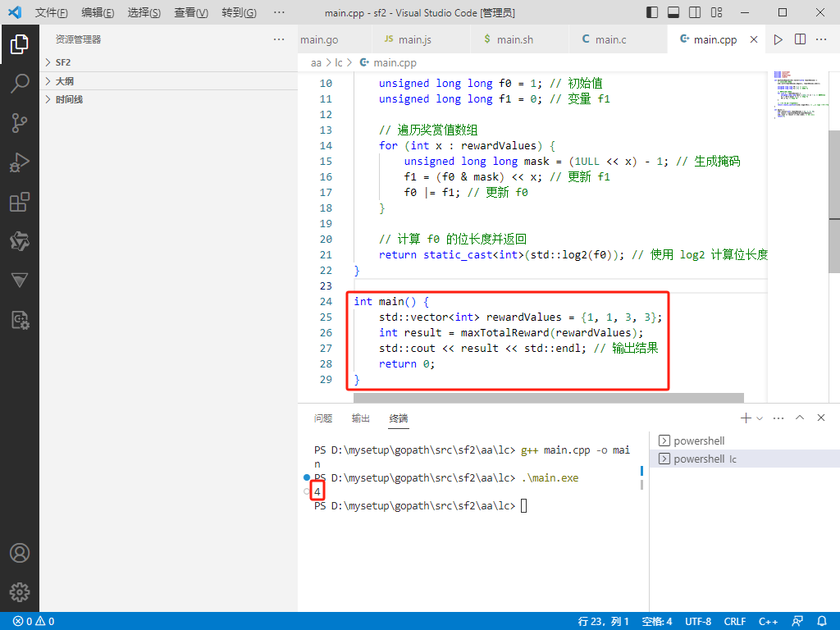Screen dimensions: 840x630
Task: Select the 终端 terminal panel tab
Action: point(398,418)
